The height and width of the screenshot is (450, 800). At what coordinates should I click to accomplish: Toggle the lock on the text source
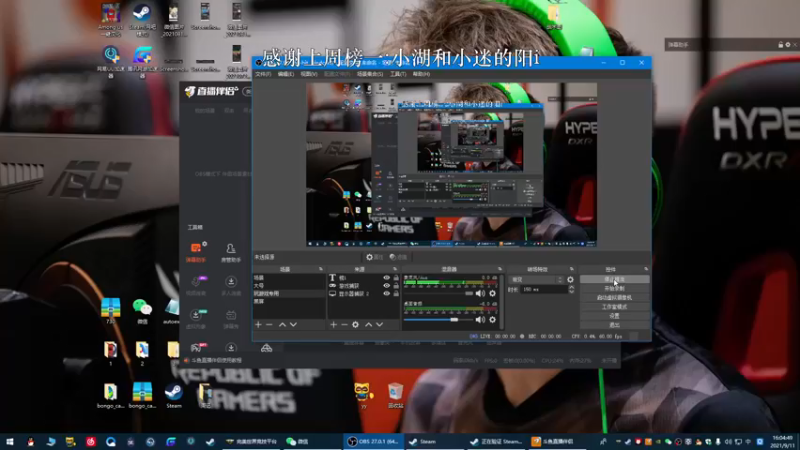point(396,278)
